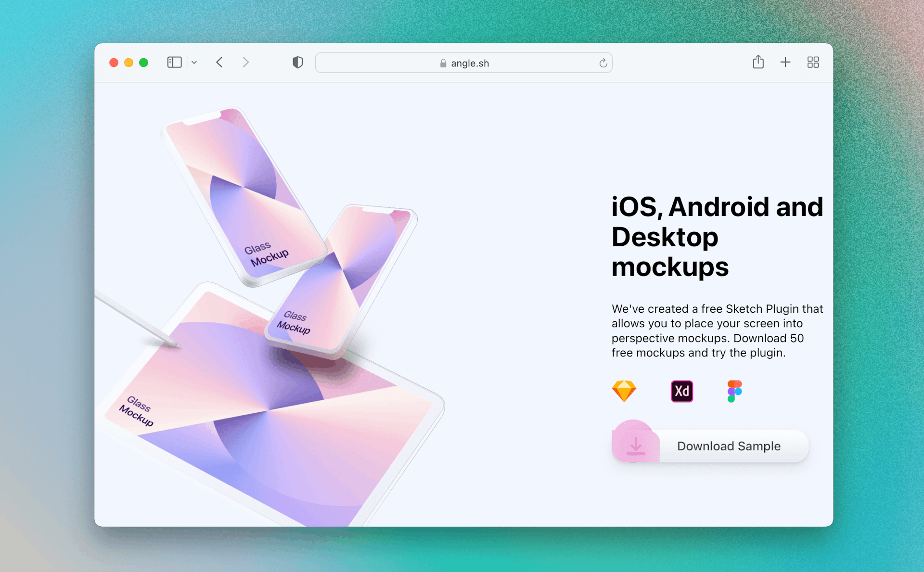Click the macOS menu bar area
Viewport: 924px width, 572px height.
(462, 63)
